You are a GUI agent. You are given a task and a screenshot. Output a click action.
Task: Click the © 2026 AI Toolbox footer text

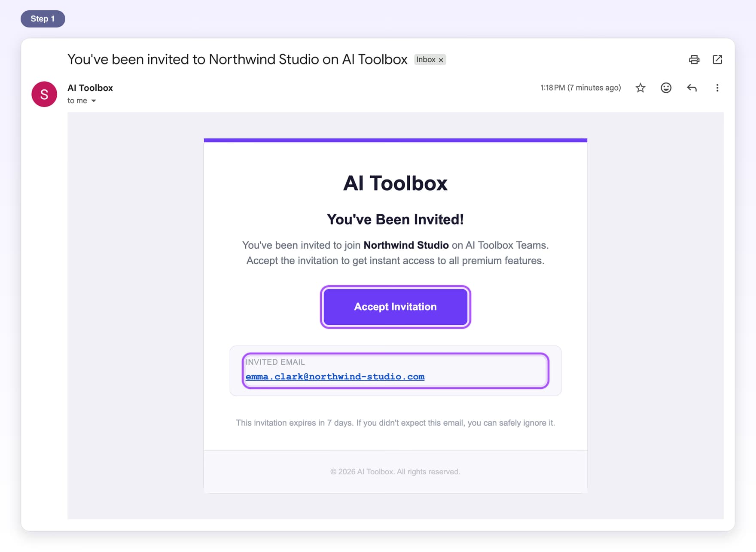click(395, 471)
